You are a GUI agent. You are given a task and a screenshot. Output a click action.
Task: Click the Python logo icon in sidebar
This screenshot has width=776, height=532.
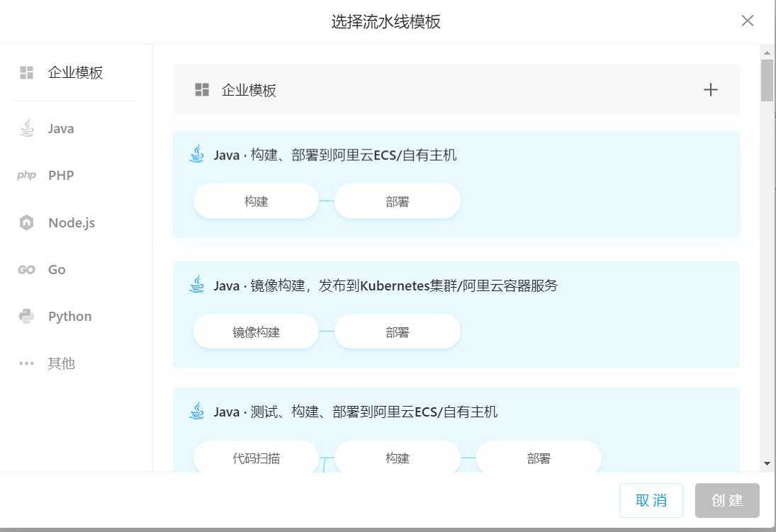point(26,316)
